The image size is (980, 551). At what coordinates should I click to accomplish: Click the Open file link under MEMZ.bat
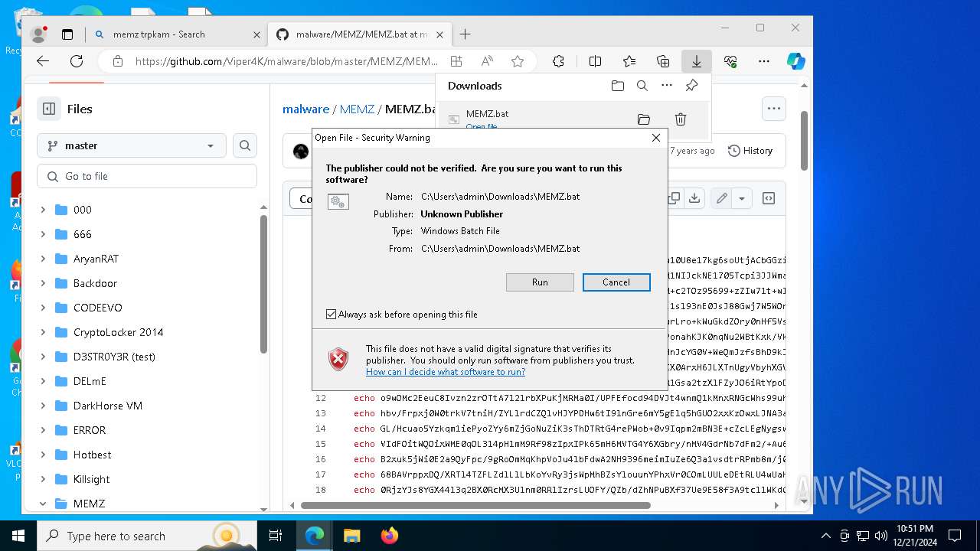click(x=482, y=127)
